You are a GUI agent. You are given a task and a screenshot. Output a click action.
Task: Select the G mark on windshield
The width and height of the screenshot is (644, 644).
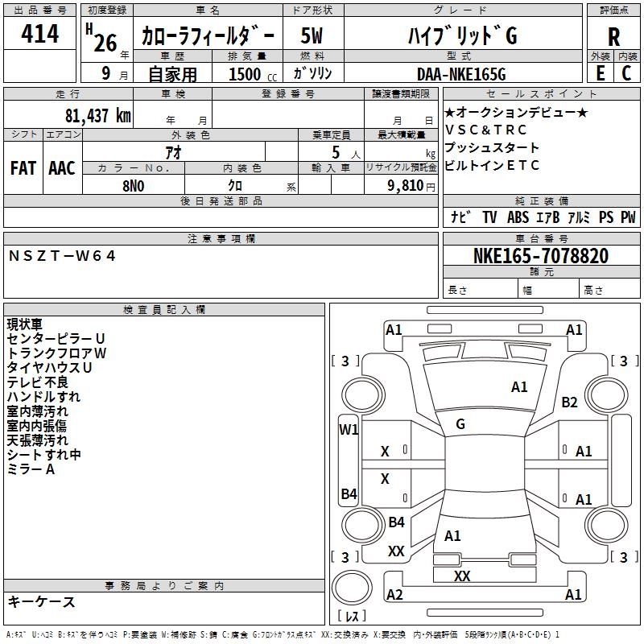tap(460, 424)
